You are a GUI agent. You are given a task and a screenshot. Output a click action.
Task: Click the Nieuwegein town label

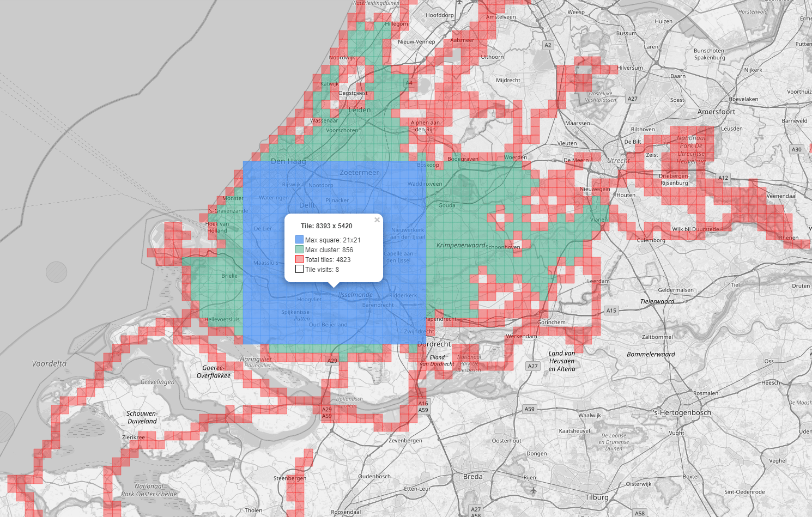click(595, 189)
